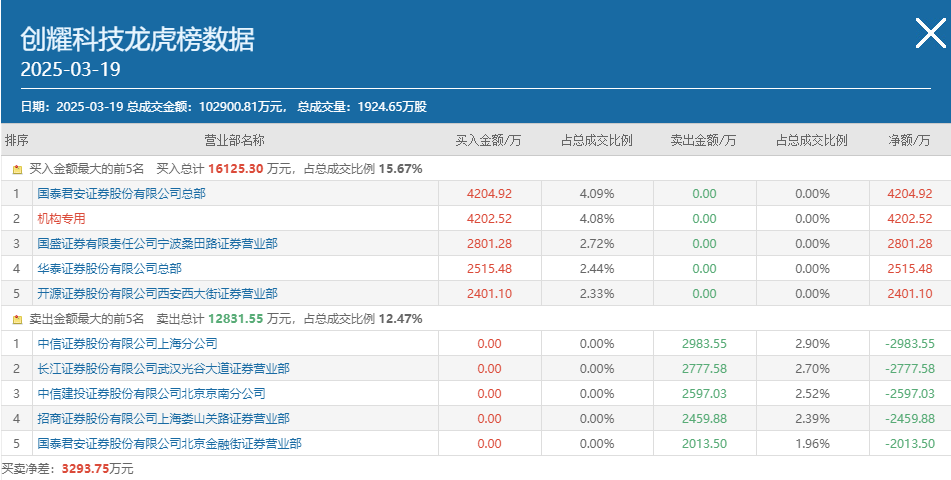
Task: Click the 排序 column header
Action: (x=16, y=140)
